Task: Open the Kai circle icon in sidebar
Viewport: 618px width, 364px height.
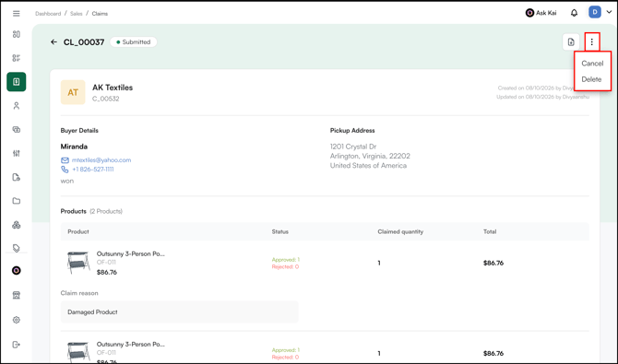Action: (x=17, y=271)
